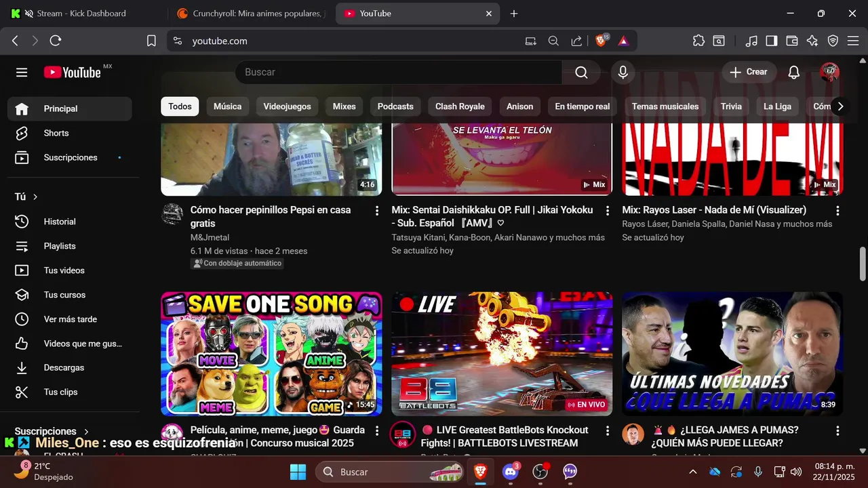
Task: Select the Podcasts chip
Action: [395, 106]
